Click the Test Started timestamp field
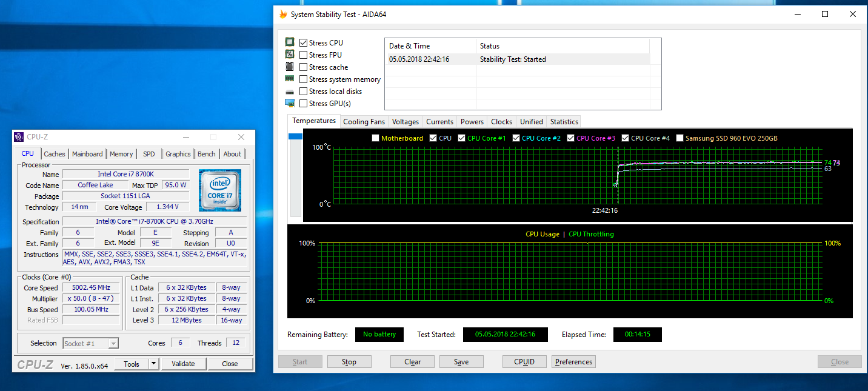The height and width of the screenshot is (391, 868). pyautogui.click(x=505, y=335)
